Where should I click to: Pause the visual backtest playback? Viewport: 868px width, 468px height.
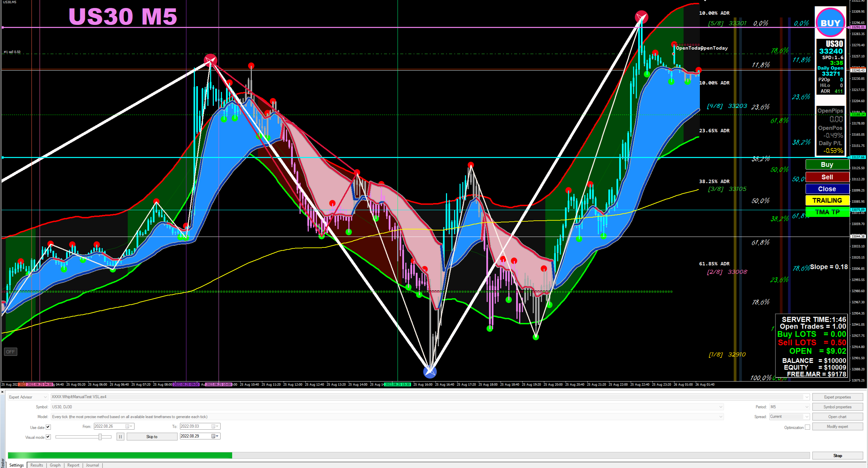pos(120,437)
